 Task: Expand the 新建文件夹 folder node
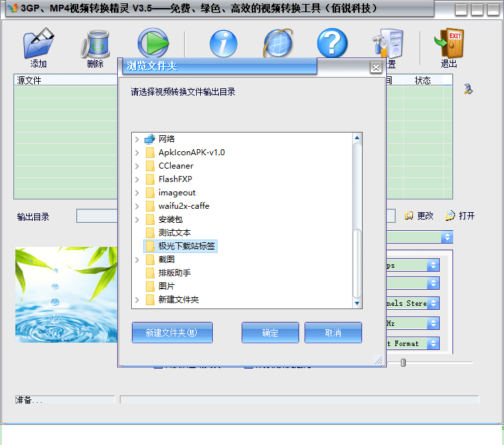click(x=137, y=300)
